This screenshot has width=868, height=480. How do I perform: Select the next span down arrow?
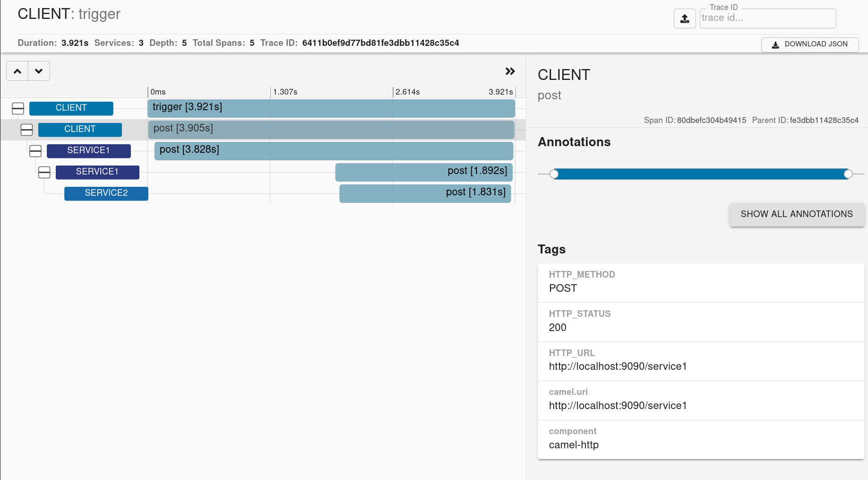(x=39, y=71)
